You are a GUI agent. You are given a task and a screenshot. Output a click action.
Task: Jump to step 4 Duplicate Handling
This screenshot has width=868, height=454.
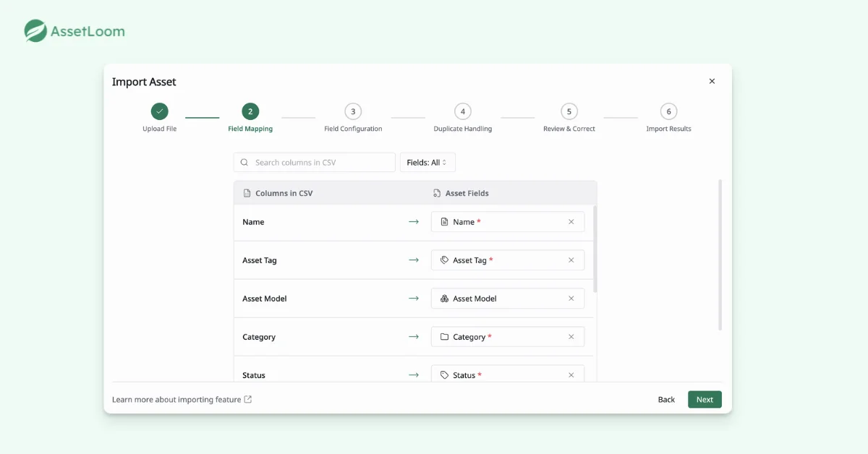(463, 111)
